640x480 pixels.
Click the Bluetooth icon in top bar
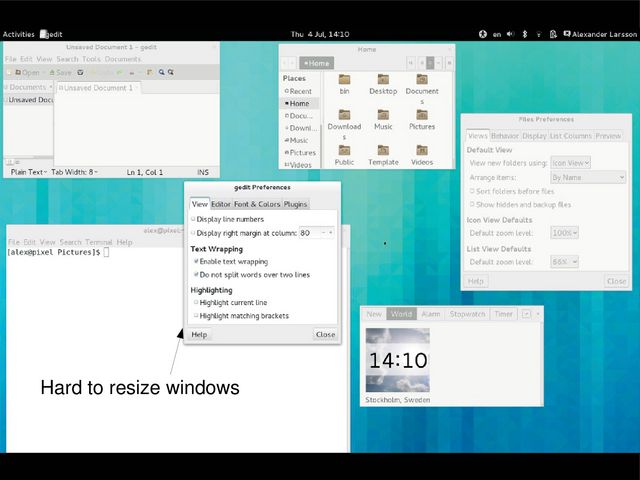(x=525, y=34)
